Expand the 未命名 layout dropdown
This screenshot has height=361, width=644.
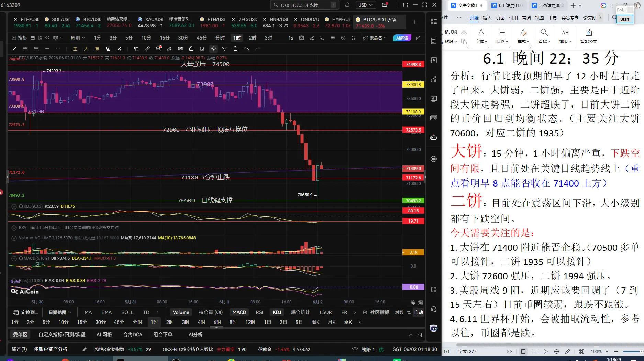click(375, 38)
